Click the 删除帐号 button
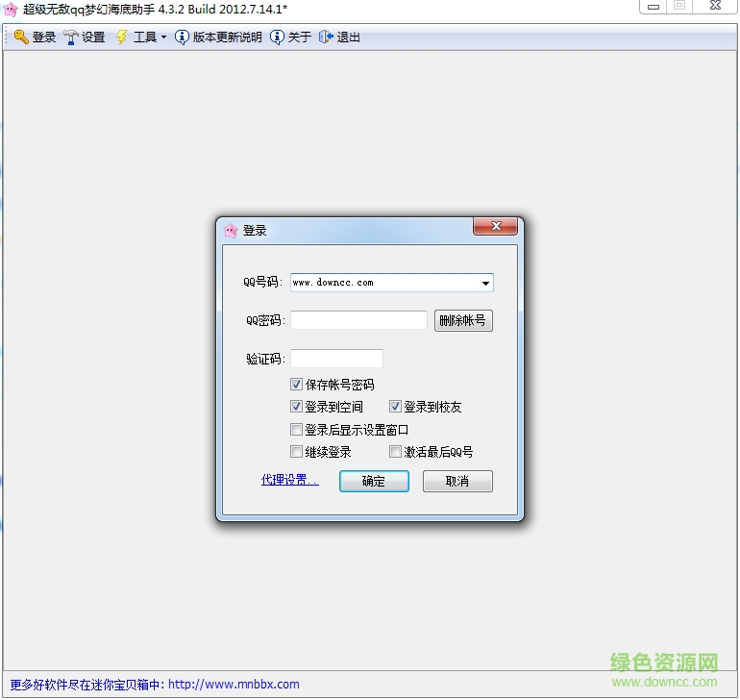The width and height of the screenshot is (740, 700). [x=463, y=321]
